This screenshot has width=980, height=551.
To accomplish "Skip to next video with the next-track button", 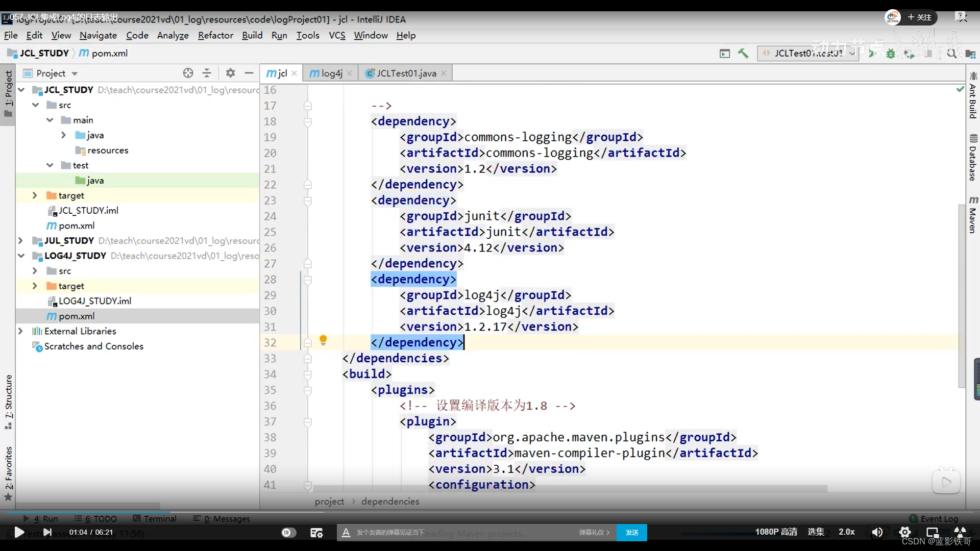I will (x=47, y=532).
